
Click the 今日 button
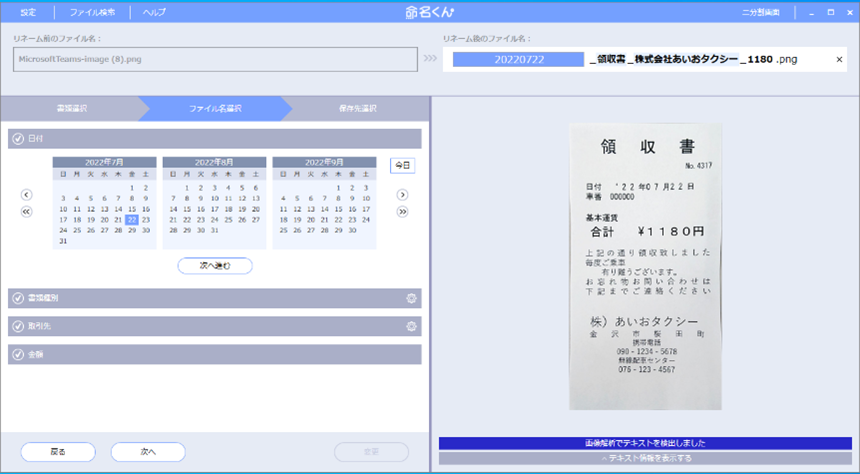coord(402,165)
